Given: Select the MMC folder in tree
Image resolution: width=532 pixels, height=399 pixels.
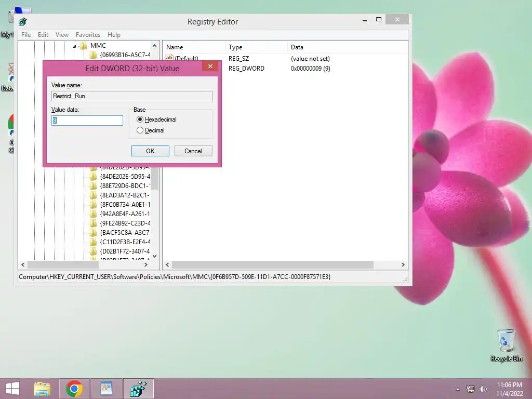Looking at the screenshot, I should click(x=98, y=46).
